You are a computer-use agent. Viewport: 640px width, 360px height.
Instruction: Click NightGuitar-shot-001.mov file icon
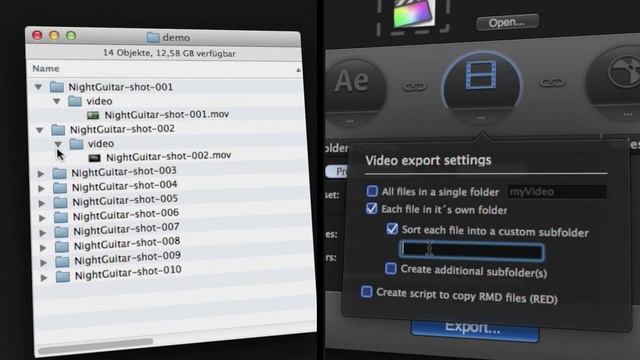pyautogui.click(x=93, y=116)
